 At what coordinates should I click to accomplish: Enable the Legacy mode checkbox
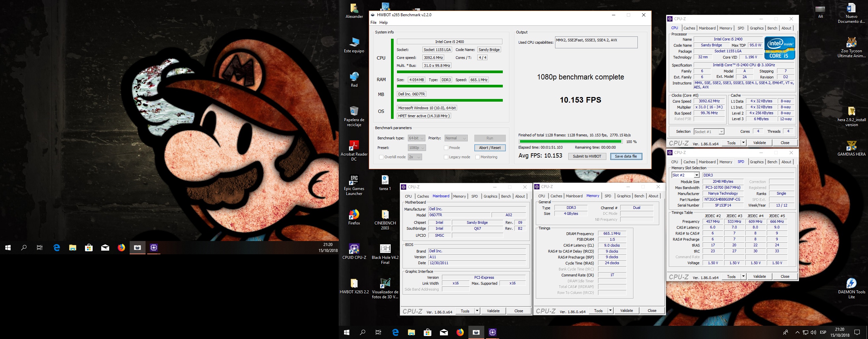click(x=446, y=157)
